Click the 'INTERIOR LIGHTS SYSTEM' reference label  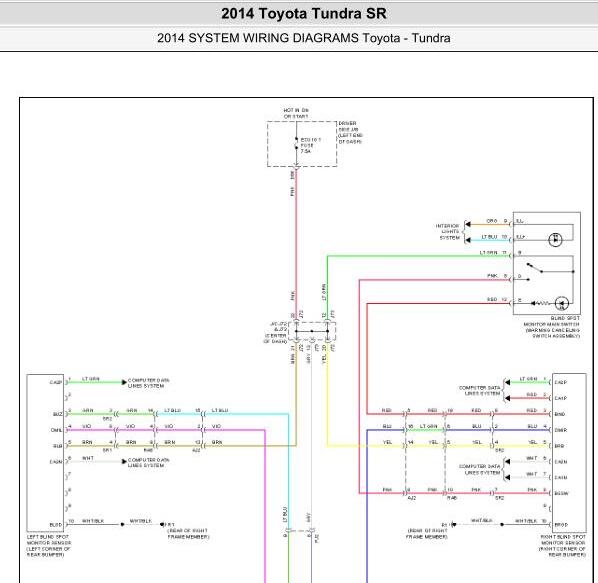[448, 232]
